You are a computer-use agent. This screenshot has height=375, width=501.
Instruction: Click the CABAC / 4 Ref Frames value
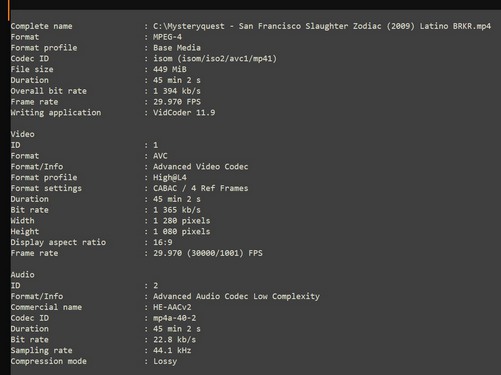click(200, 188)
